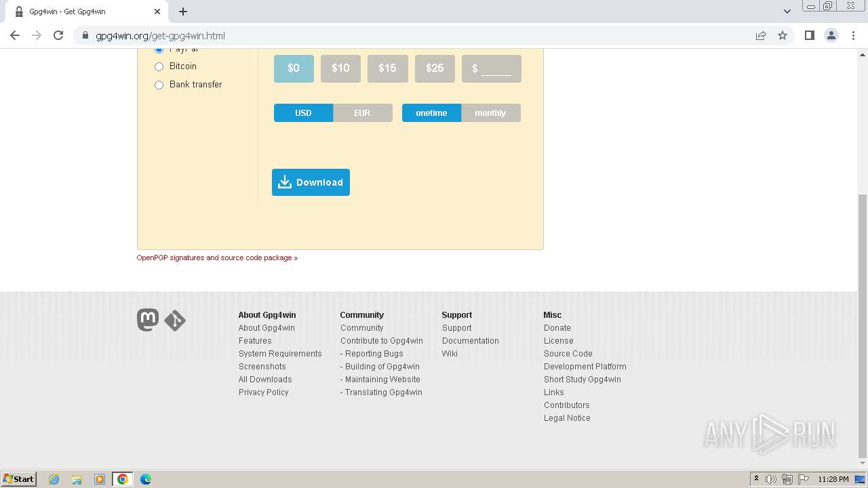Open the volume control tray icon
The image size is (868, 488).
(x=771, y=479)
